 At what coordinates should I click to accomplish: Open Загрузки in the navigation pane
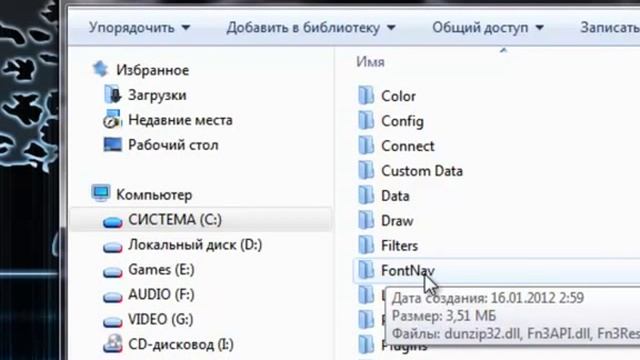coord(157,95)
